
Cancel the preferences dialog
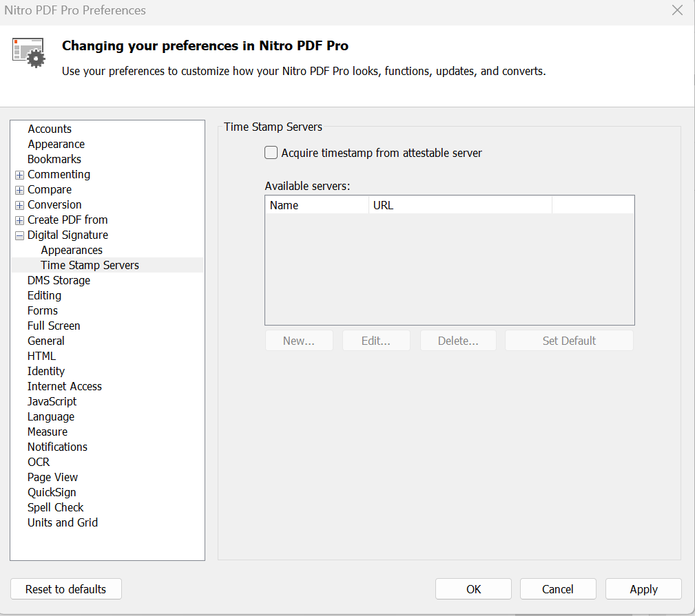point(558,589)
